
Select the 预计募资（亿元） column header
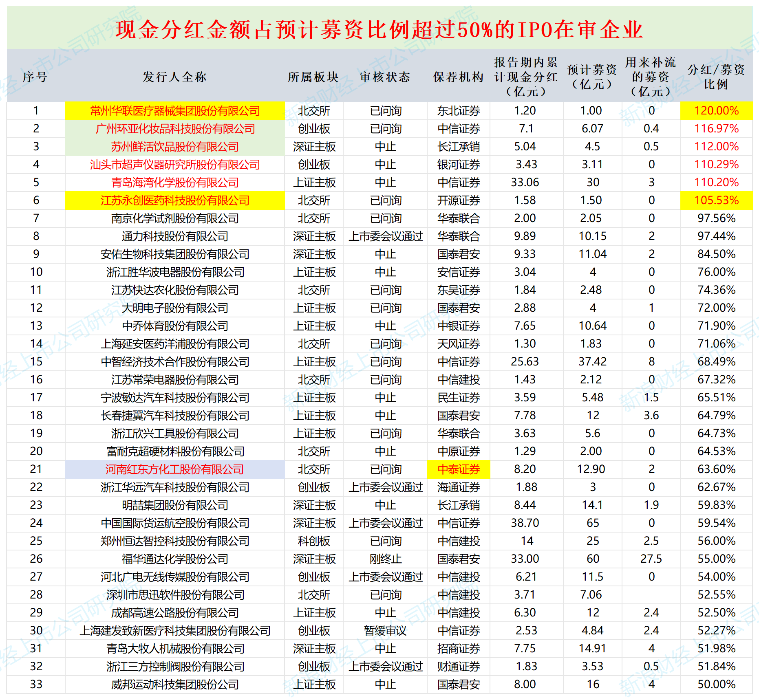pyautogui.click(x=592, y=77)
